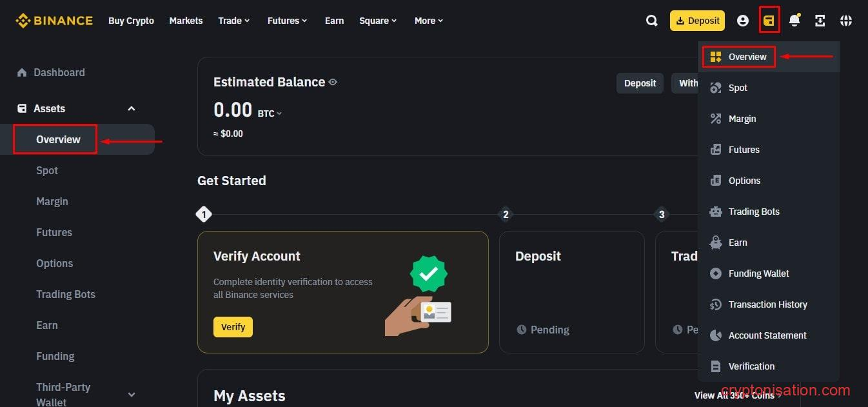Open the BTC currency dropdown
The image size is (868, 407).
[270, 114]
